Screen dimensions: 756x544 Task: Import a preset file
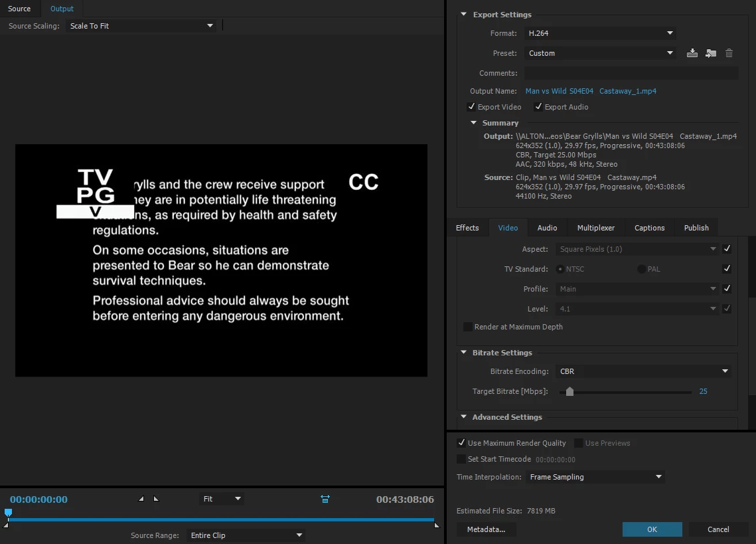click(x=711, y=53)
